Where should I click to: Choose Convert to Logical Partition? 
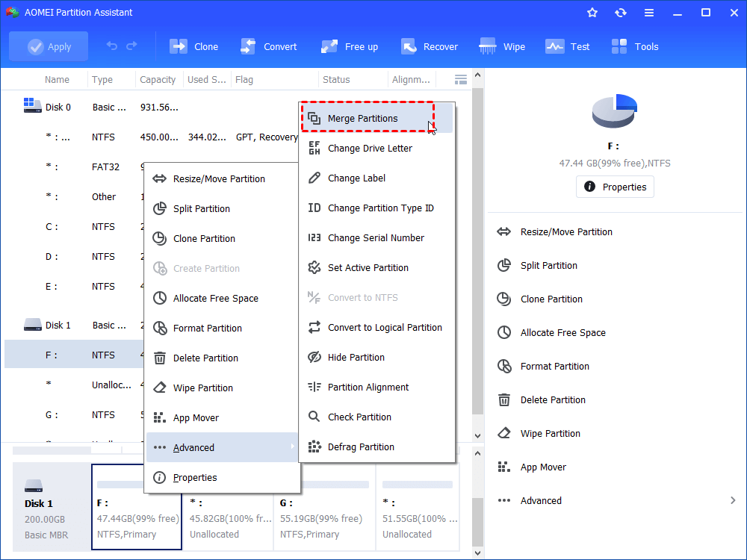(376, 328)
